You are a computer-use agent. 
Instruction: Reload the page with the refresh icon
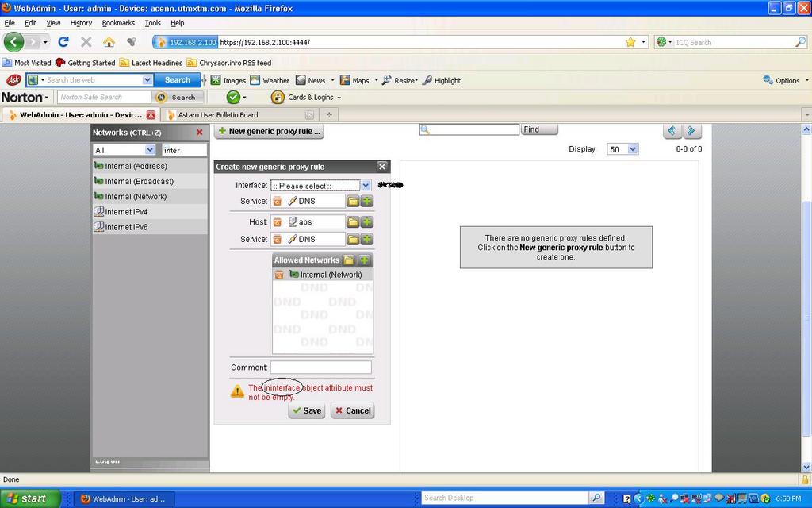click(x=63, y=42)
